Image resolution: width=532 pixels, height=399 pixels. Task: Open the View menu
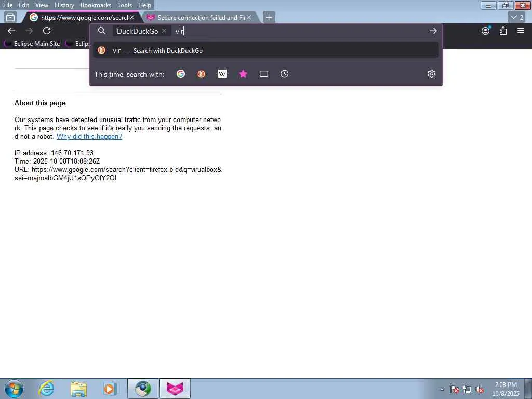(x=42, y=5)
